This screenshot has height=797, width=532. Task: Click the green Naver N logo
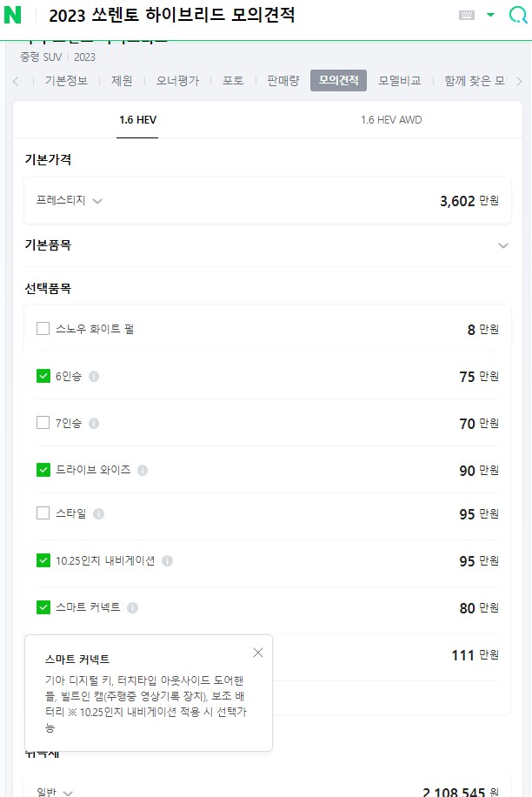(13, 16)
